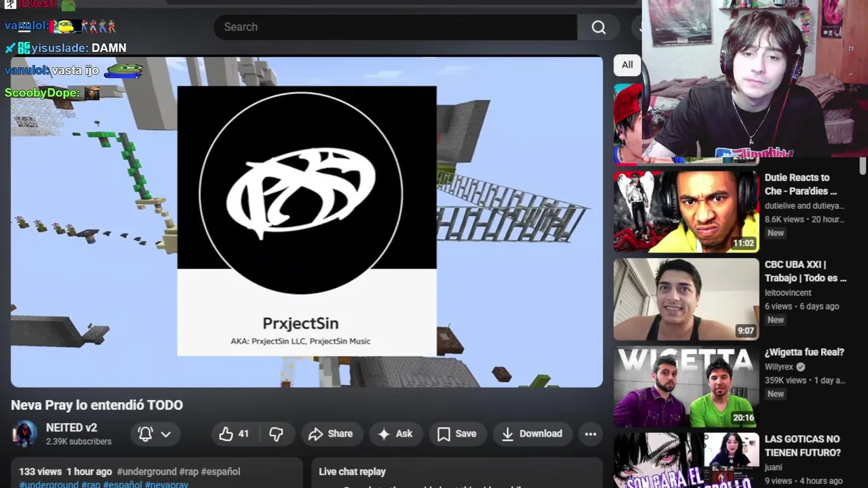Image resolution: width=868 pixels, height=488 pixels.
Task: Click the Ask sparkle button
Action: coord(395,434)
